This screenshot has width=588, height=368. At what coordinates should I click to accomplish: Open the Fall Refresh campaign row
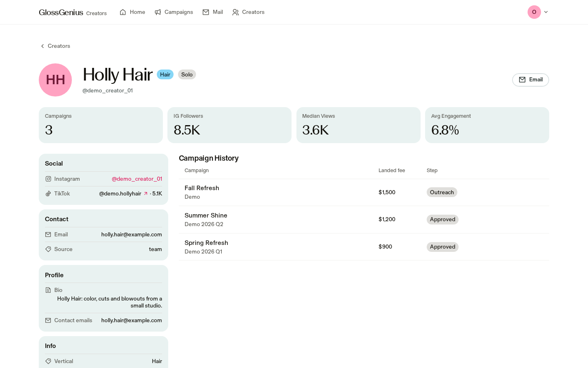tap(364, 193)
